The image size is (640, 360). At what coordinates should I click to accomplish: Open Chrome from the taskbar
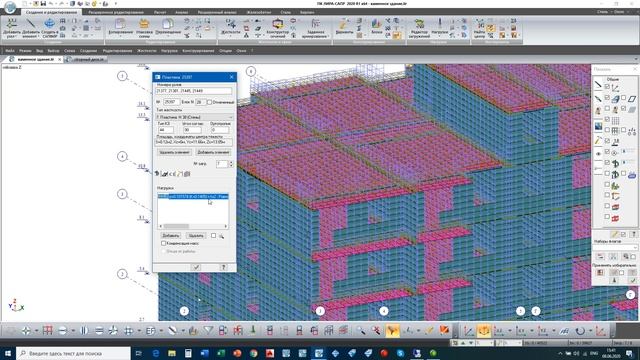coord(253,353)
